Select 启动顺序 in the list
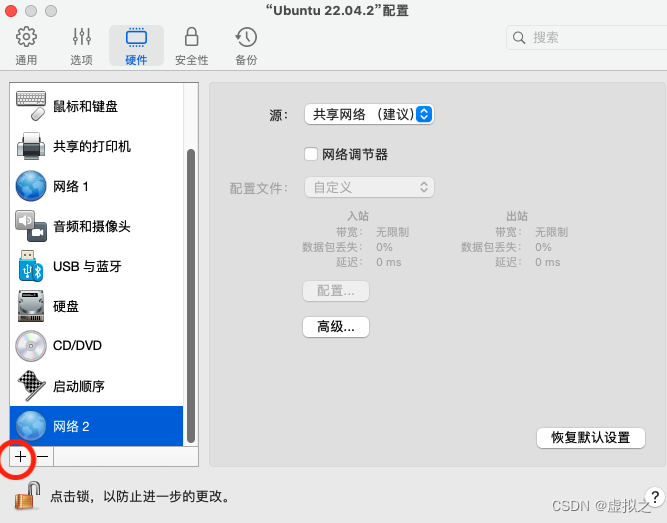The width and height of the screenshot is (667, 523). 79,386
